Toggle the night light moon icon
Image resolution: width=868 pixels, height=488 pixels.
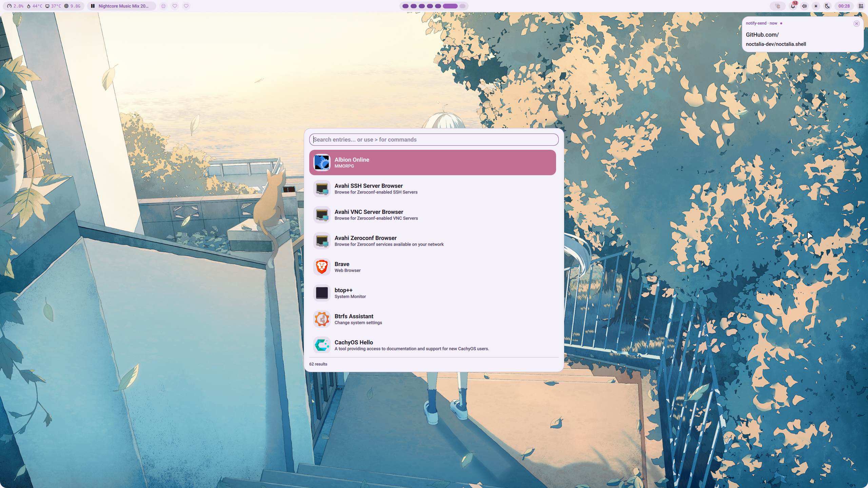tap(827, 6)
